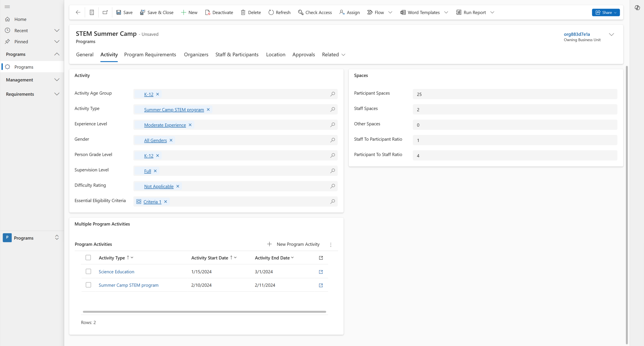Open the org883d7e1a business unit link

pyautogui.click(x=577, y=34)
